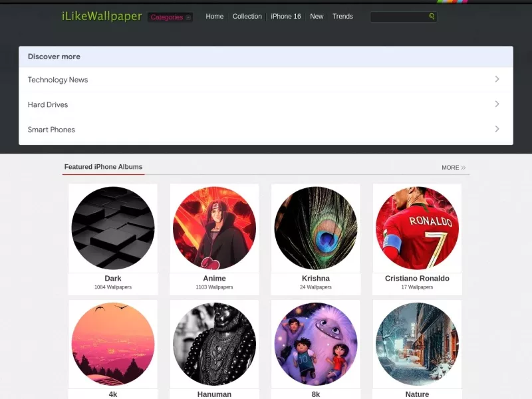Select the iPhone 16 menu item
This screenshot has width=532, height=399.
[x=286, y=16]
